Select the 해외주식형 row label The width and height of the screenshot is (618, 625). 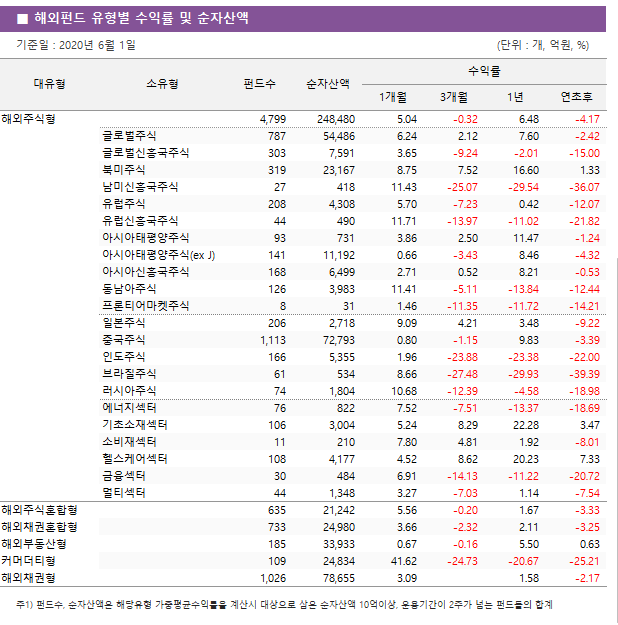29,118
